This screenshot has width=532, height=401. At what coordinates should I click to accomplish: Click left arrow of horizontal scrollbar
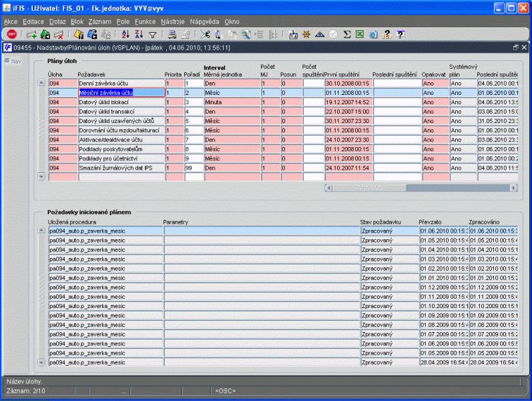(328, 188)
